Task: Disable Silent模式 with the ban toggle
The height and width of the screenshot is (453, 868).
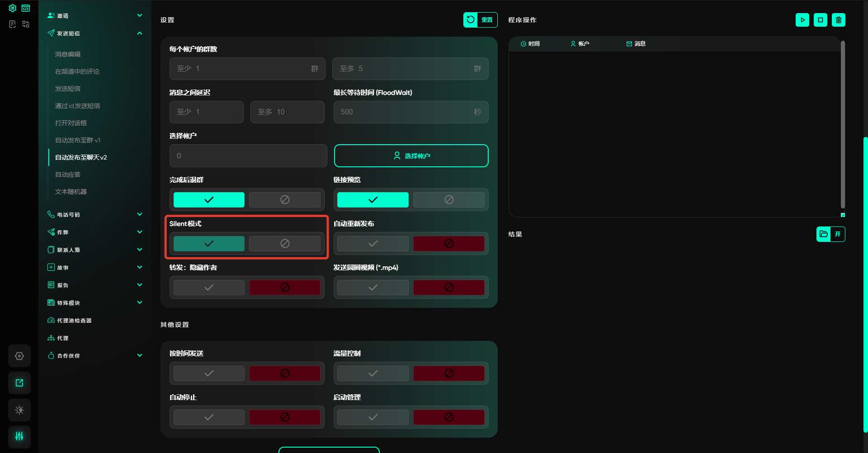Action: click(285, 244)
